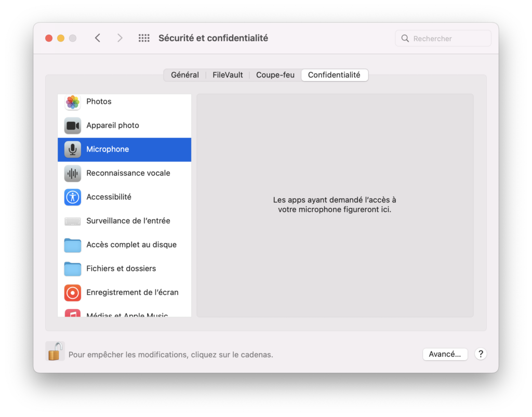Open help with the question mark button

tap(481, 354)
